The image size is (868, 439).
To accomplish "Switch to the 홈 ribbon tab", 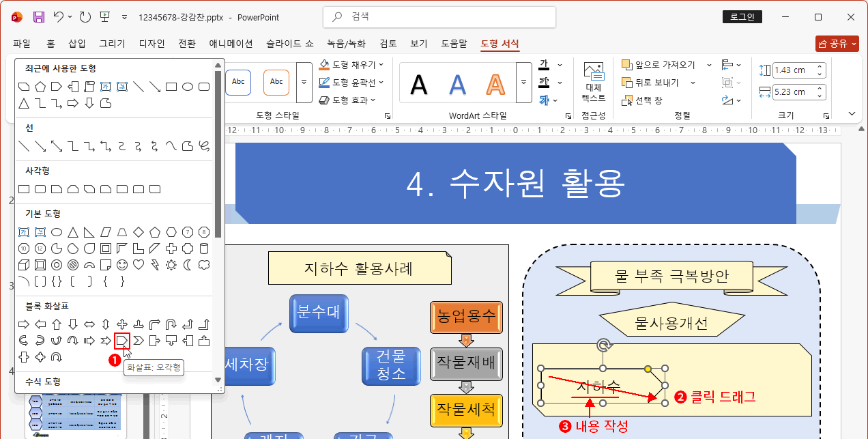I will coord(50,43).
